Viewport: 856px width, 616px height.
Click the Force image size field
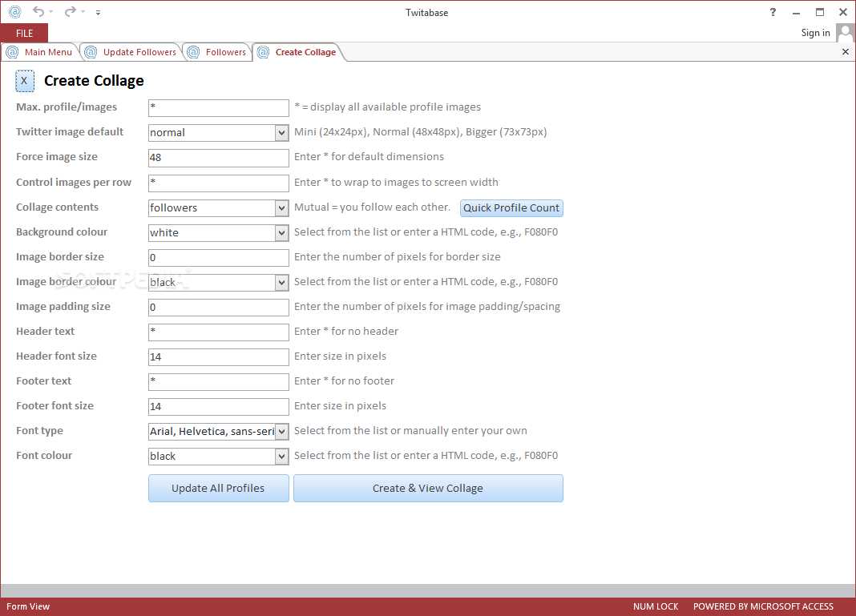(218, 158)
